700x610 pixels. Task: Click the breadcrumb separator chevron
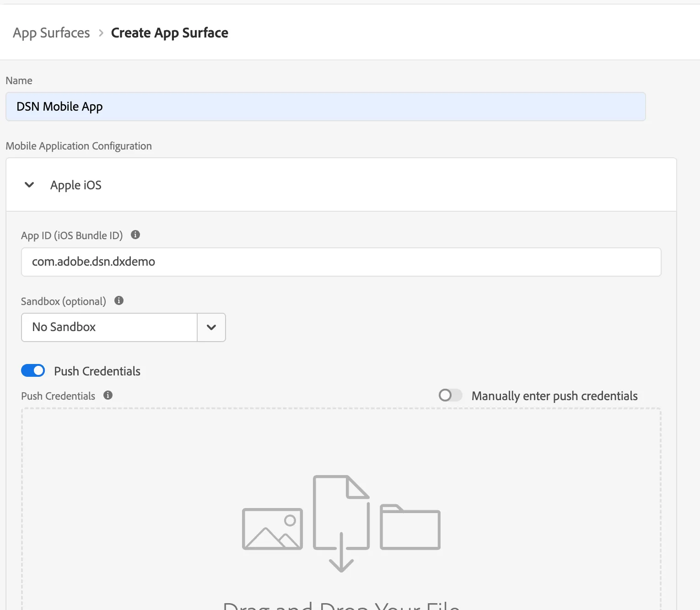point(101,33)
